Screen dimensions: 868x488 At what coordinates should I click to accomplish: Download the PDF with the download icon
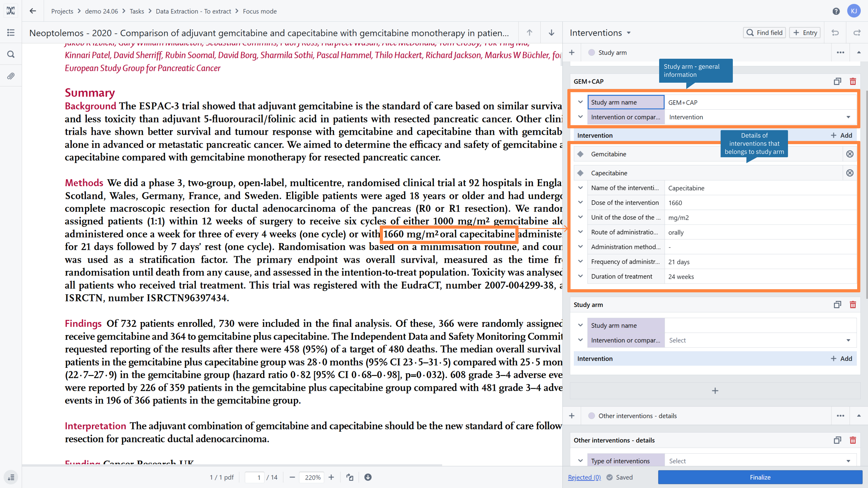[368, 477]
